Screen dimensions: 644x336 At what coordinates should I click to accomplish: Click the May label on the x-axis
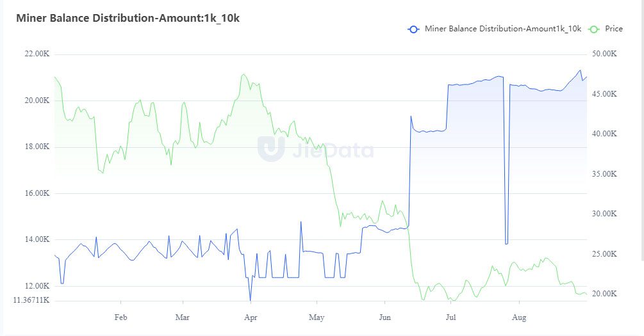click(317, 317)
